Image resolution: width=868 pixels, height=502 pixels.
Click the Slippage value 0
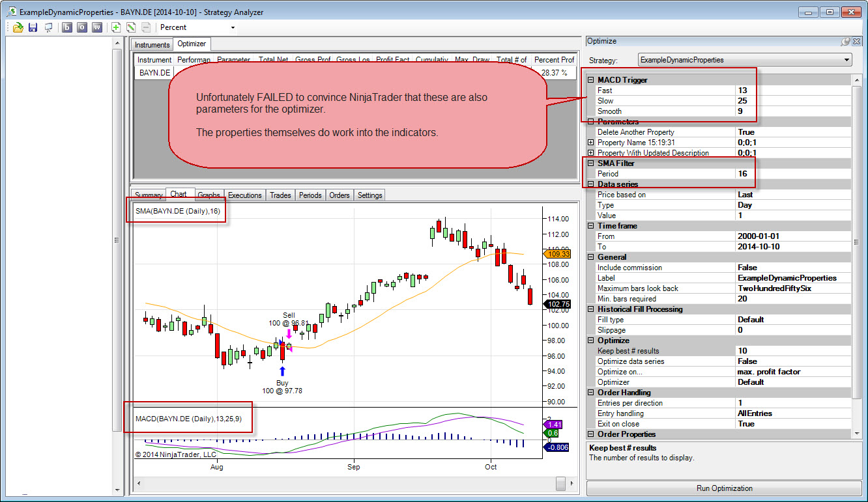[794, 330]
